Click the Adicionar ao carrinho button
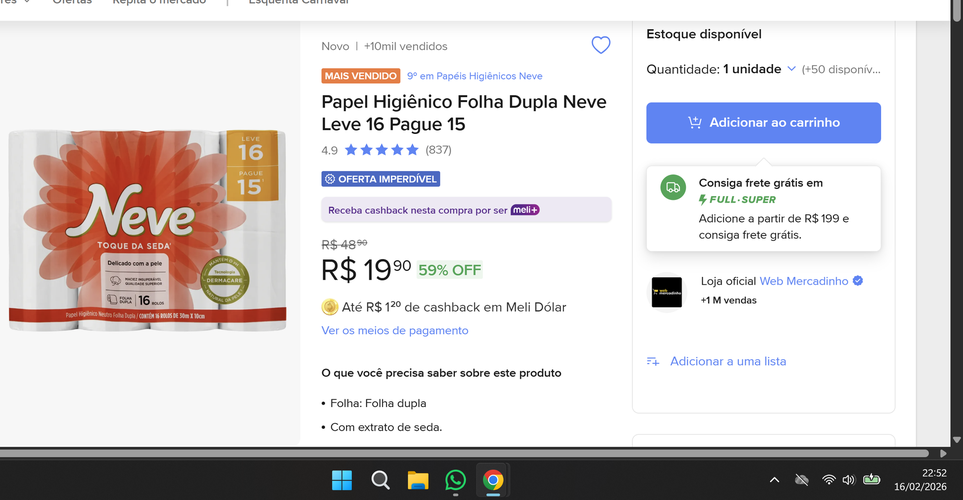 763,123
